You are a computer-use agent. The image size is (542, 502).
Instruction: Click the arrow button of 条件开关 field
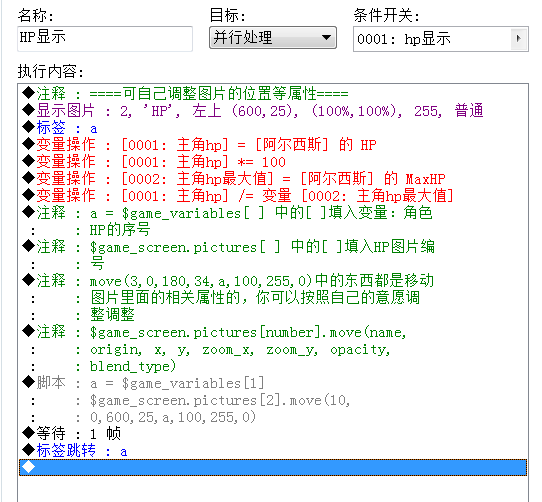pos(518,39)
